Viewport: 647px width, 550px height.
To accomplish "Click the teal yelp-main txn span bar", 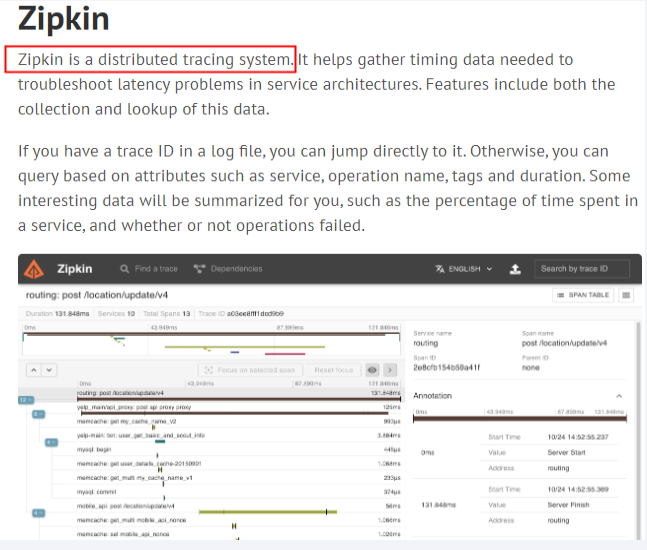I will (160, 441).
